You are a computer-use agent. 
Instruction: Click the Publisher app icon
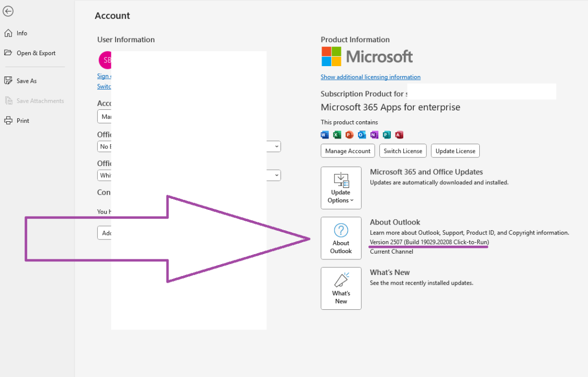[x=387, y=135]
